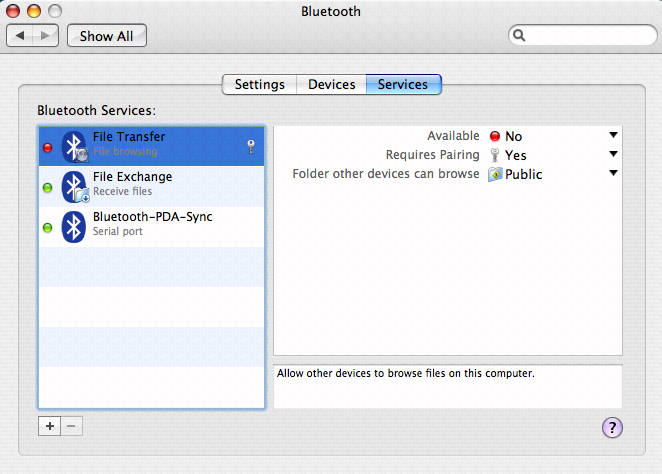Click the 'Bluetooth Services:' heading
The height and width of the screenshot is (474, 662).
pos(96,111)
